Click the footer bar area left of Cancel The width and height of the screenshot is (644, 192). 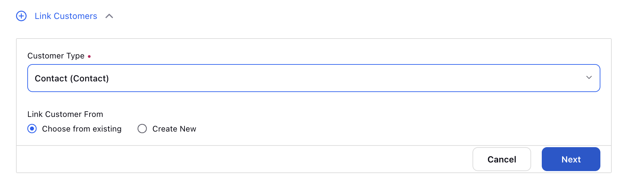(x=244, y=159)
